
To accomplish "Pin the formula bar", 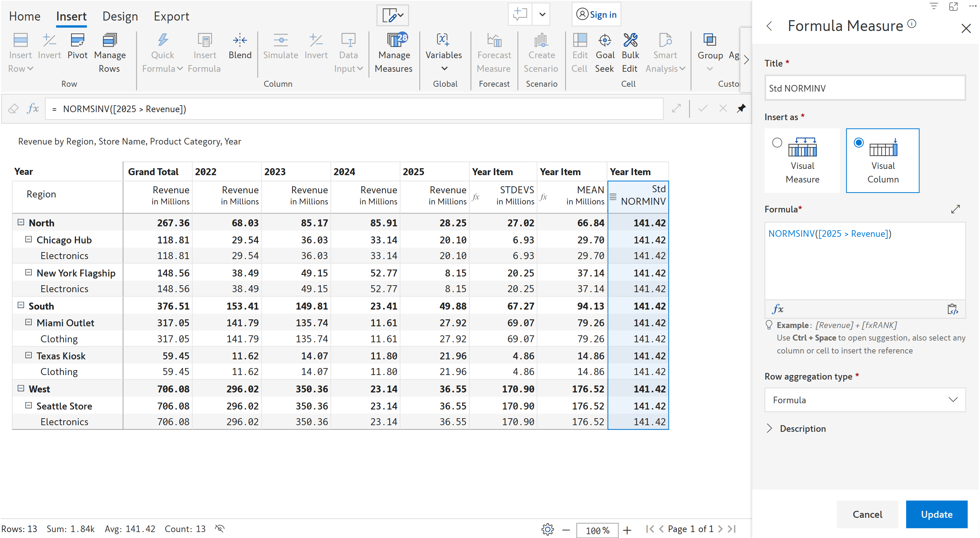I will (741, 109).
